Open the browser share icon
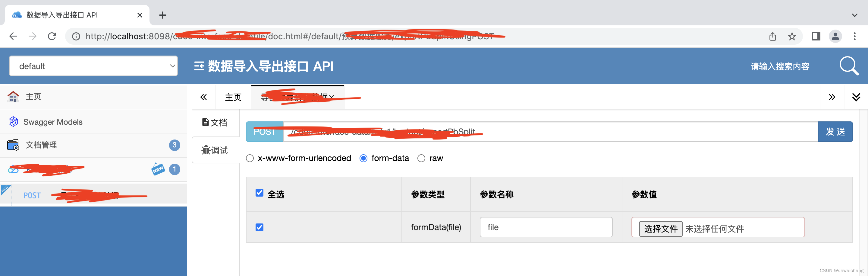This screenshot has height=276, width=868. 773,36
